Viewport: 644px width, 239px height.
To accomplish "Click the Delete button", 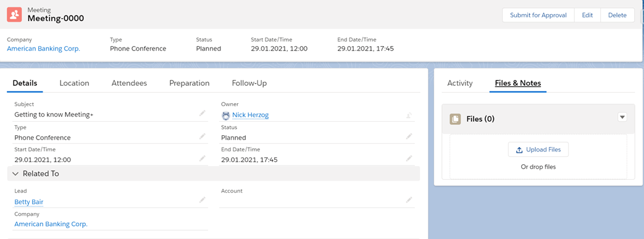I will 617,15.
